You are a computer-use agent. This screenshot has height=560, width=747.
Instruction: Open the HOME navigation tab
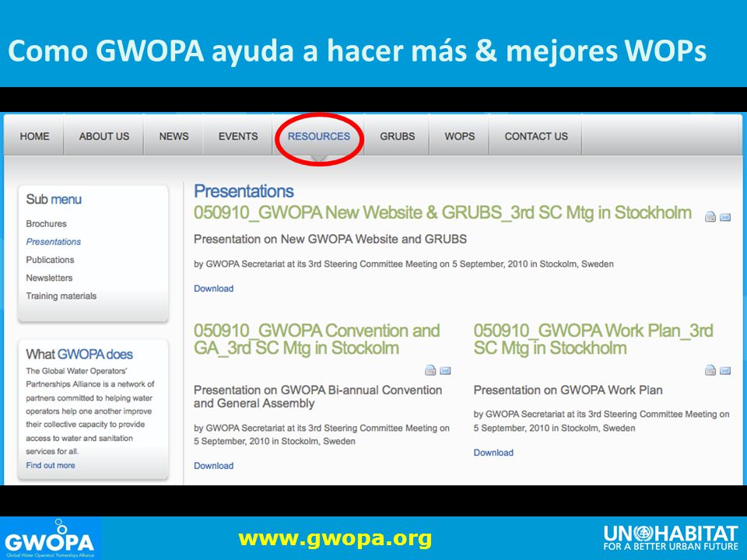(x=34, y=136)
